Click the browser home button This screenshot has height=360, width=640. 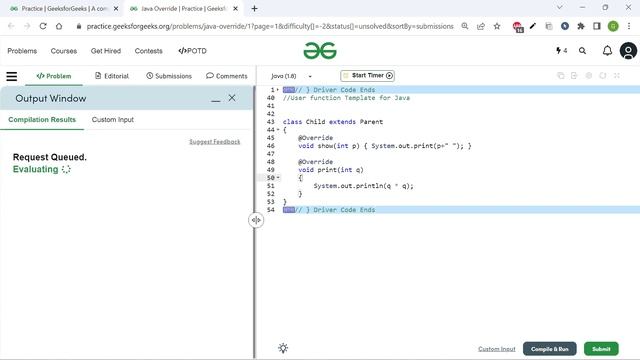click(x=59, y=26)
